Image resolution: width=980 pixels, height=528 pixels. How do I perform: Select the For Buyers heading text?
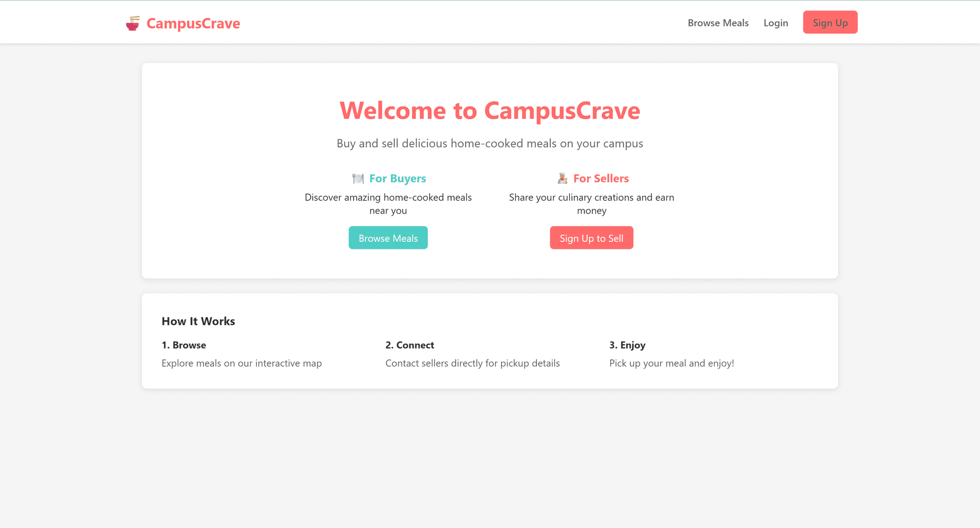tap(397, 179)
